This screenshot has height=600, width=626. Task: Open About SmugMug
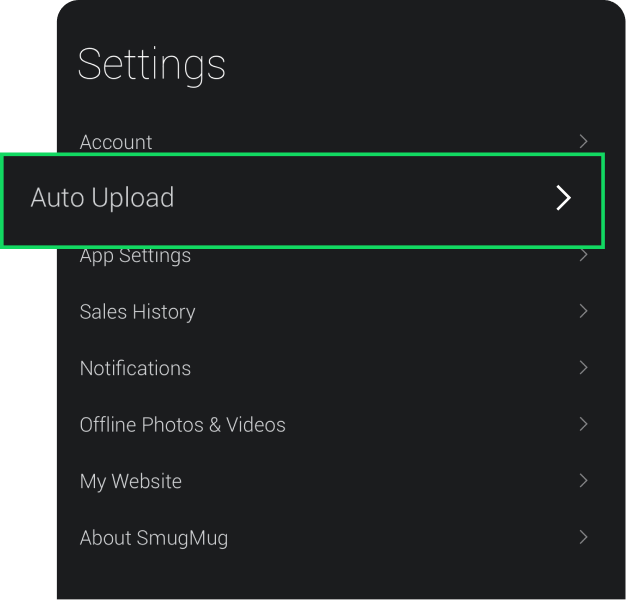(x=153, y=538)
